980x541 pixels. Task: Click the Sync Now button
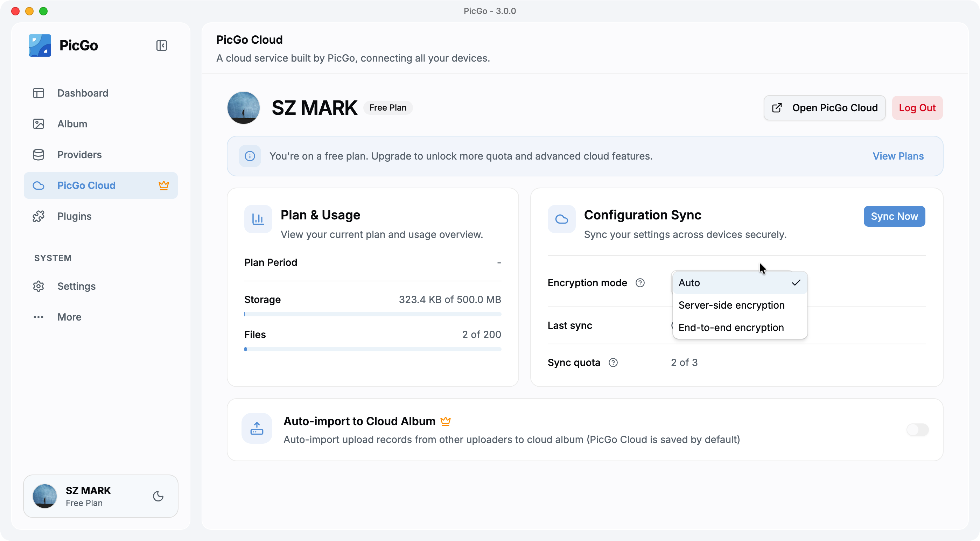click(894, 216)
